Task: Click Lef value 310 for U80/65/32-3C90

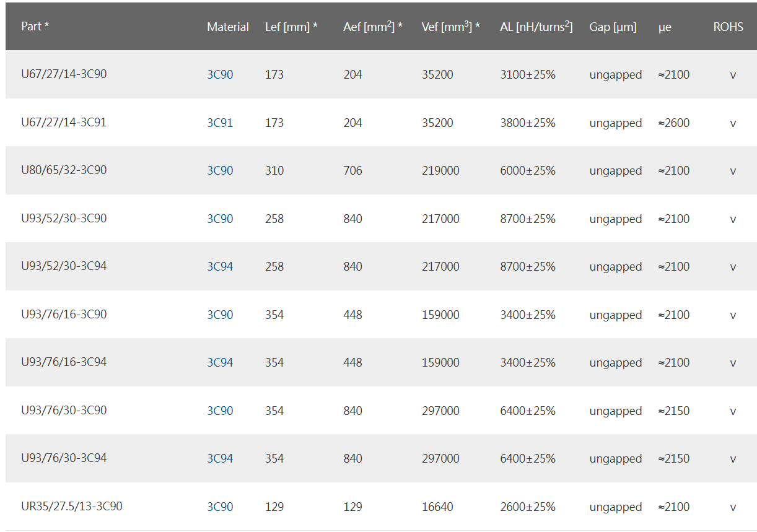Action: 274,170
